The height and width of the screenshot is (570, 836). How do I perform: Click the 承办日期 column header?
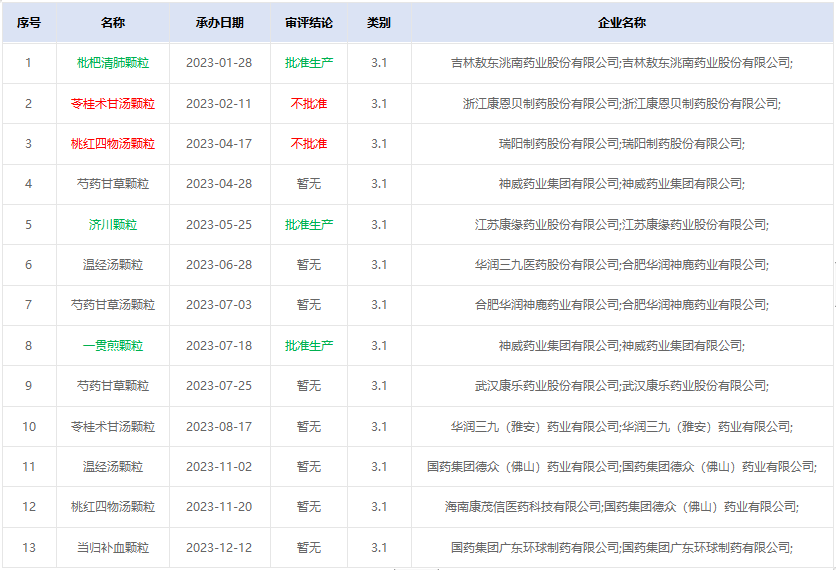pyautogui.click(x=220, y=23)
